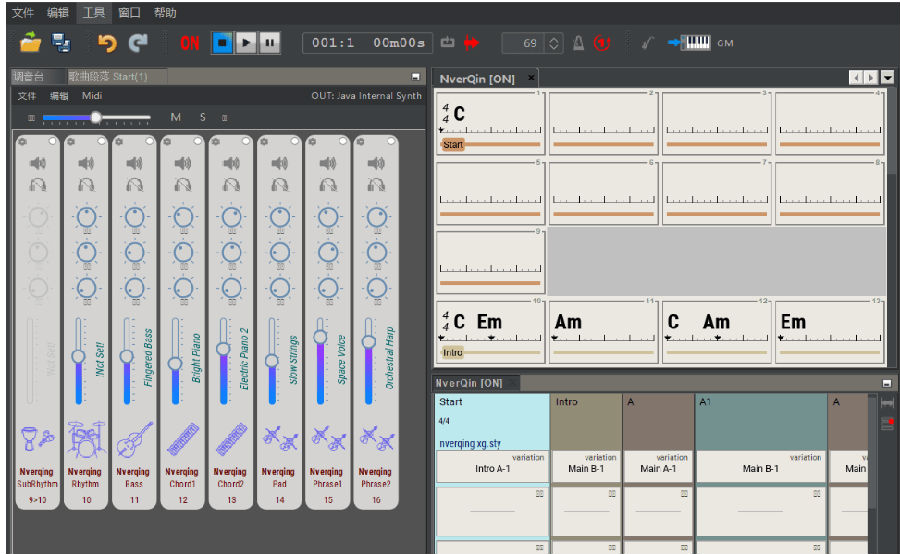The image size is (900, 554).
Task: Toggle the metronome click icon
Action: [578, 43]
